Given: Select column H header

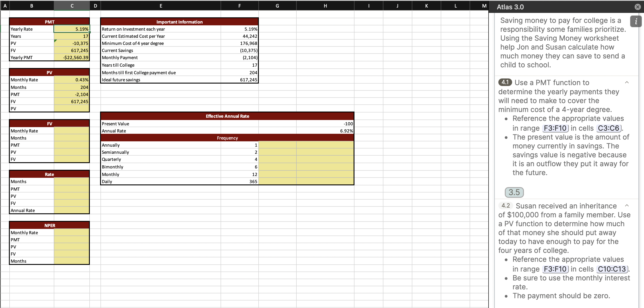Looking at the screenshot, I should click(325, 6).
